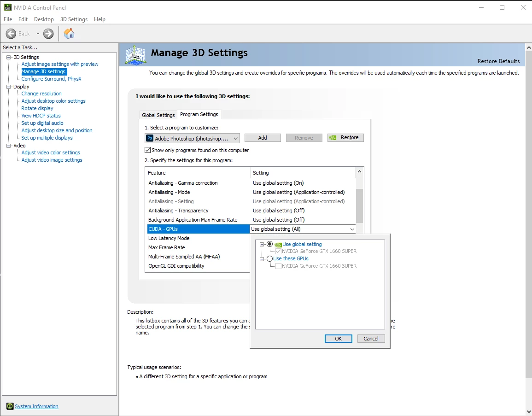This screenshot has height=416, width=532.
Task: Open View HDCP status page
Action: pyautogui.click(x=41, y=116)
